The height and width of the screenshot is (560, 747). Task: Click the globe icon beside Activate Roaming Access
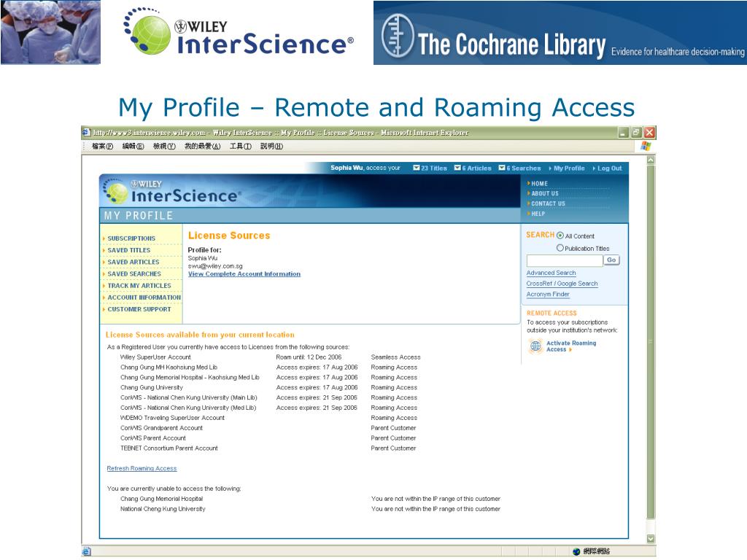coord(535,346)
